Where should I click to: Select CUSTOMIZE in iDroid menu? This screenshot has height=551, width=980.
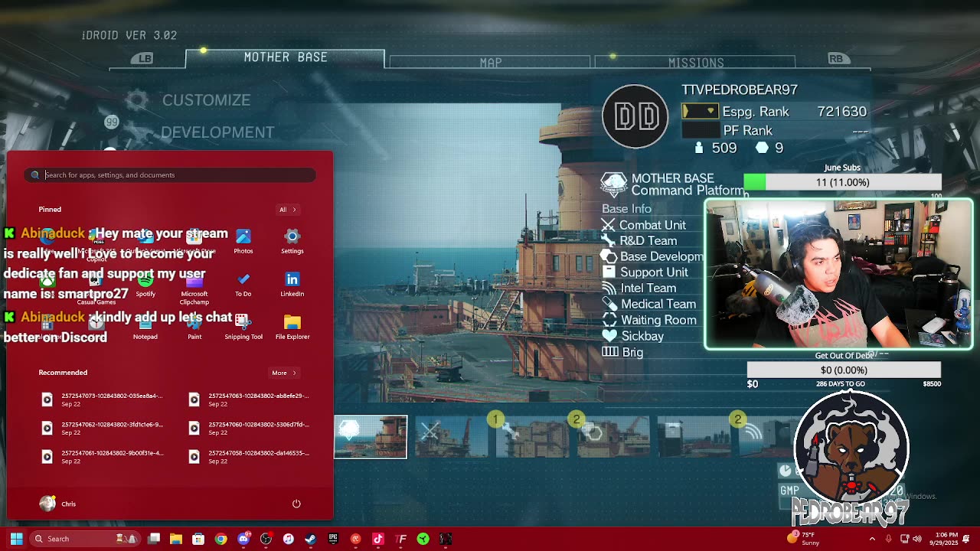(x=206, y=100)
